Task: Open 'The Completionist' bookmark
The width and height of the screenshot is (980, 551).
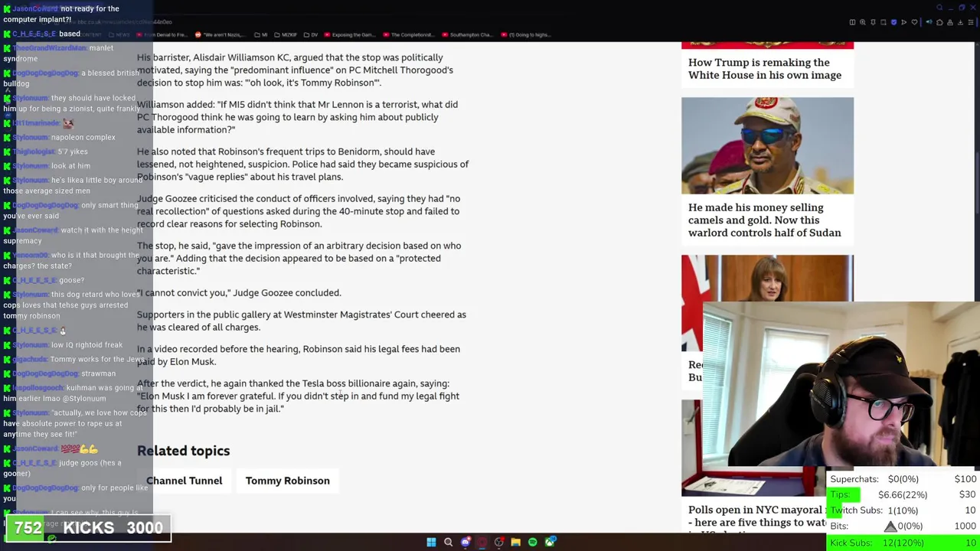Action: point(409,34)
